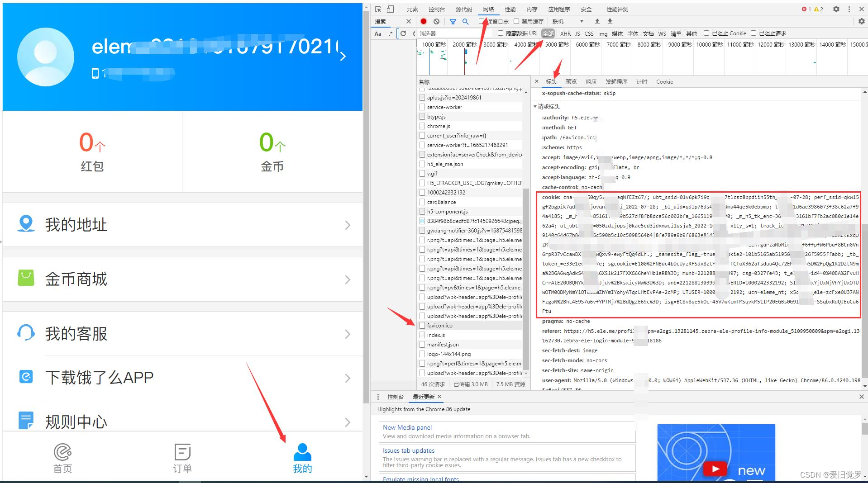Image resolution: width=868 pixels, height=483 pixels.
Task: Open DevTools three-dot customize menu
Action: click(x=849, y=9)
